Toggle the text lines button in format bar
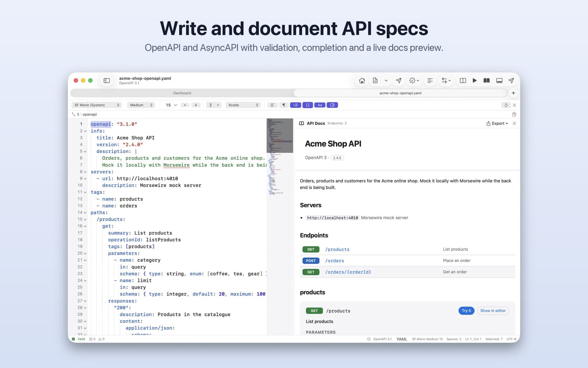This screenshot has width=588, height=368. 272,105
